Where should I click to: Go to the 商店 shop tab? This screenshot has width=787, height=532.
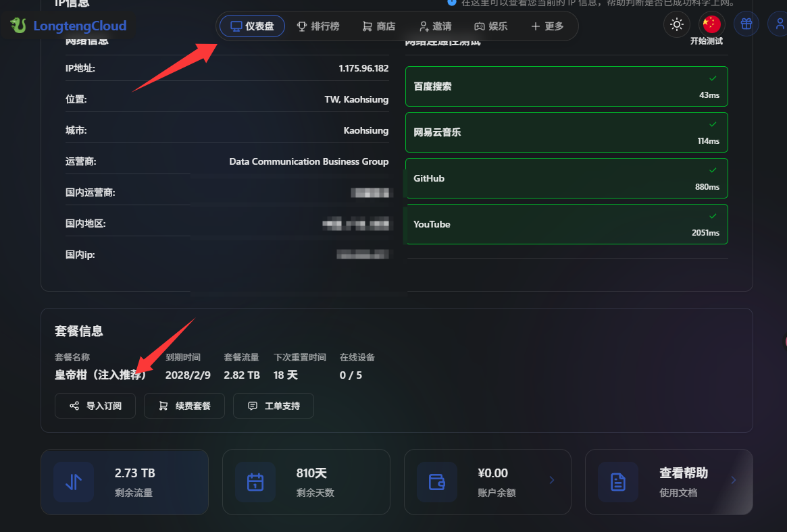pos(378,26)
